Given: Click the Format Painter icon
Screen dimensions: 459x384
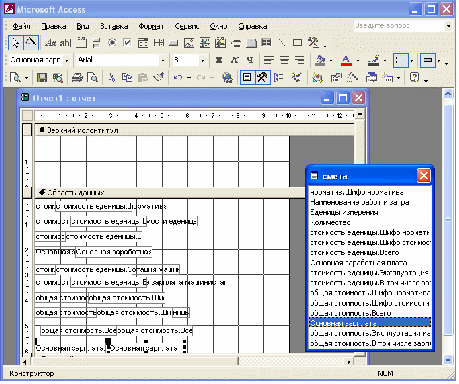Looking at the screenshot, I should point(159,78).
